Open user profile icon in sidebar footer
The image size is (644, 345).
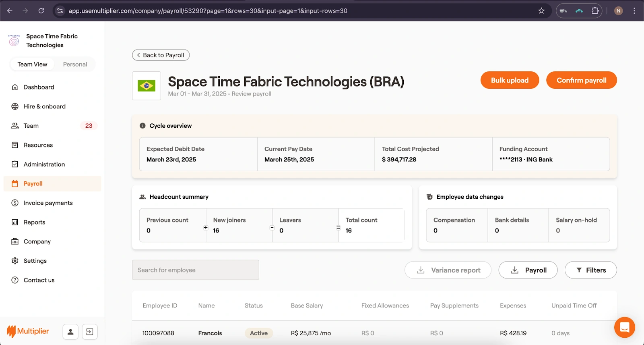click(70, 332)
